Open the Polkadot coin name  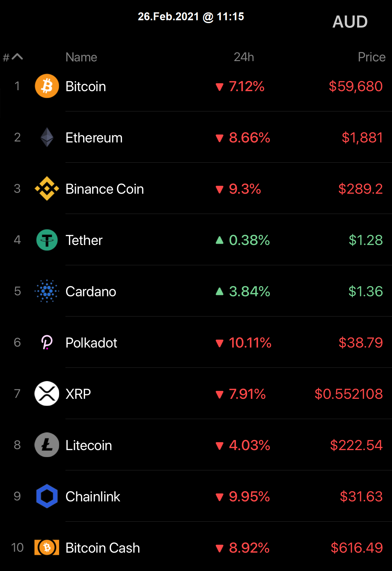91,343
